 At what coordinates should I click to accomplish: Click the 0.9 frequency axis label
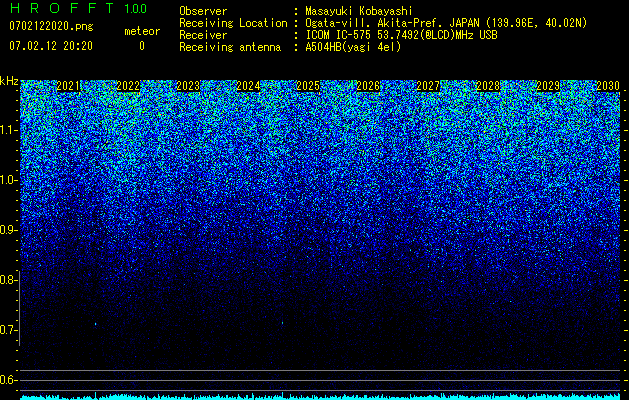point(8,230)
